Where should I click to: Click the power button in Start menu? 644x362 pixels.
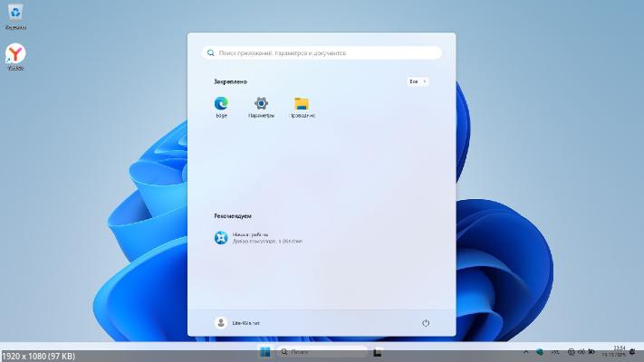(426, 323)
